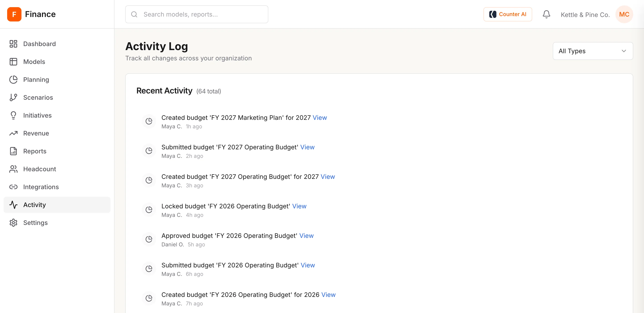Screen dimensions: 644x313
Task: Navigate to Planning page
Action: click(x=57, y=80)
